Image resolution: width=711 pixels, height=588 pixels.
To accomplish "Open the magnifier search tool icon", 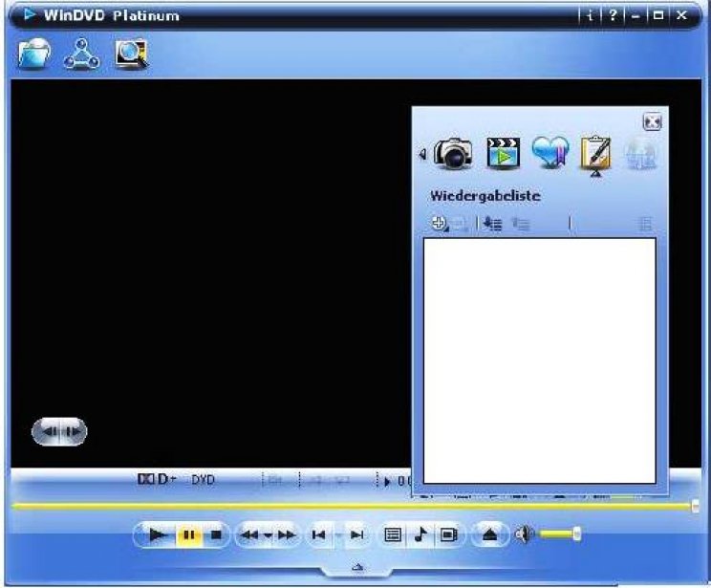I will tap(132, 54).
